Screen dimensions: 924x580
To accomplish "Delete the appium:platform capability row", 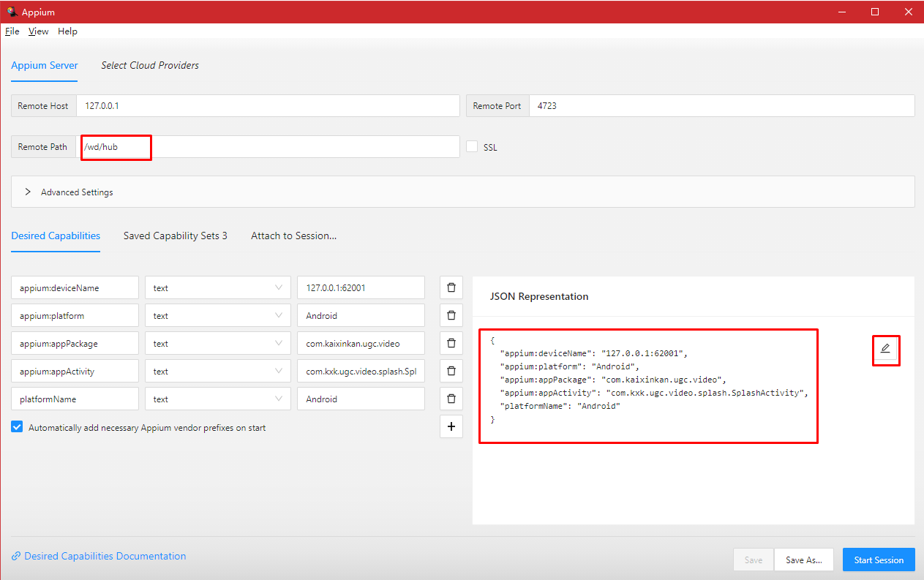I will pos(451,315).
